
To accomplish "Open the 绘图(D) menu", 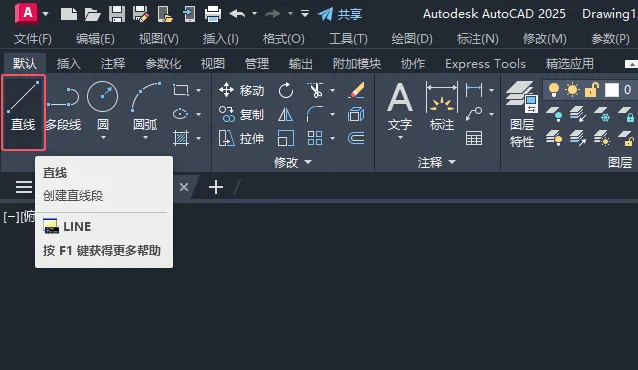I will click(x=412, y=39).
